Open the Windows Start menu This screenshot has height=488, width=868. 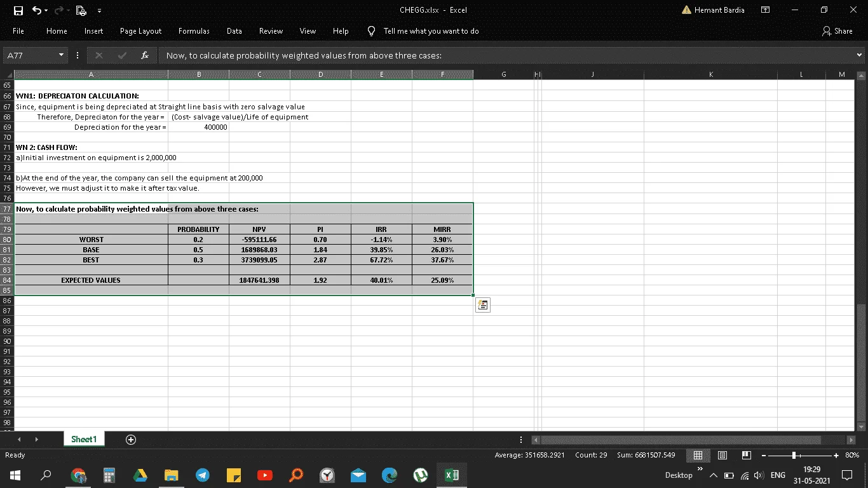tap(15, 475)
